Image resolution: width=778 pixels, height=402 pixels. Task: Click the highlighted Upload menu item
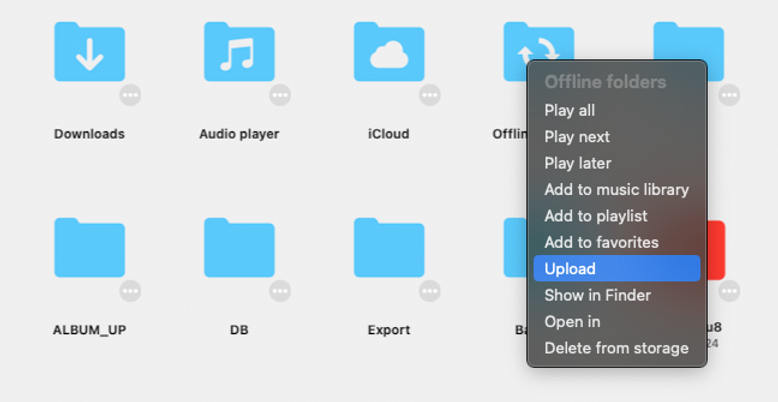[617, 268]
